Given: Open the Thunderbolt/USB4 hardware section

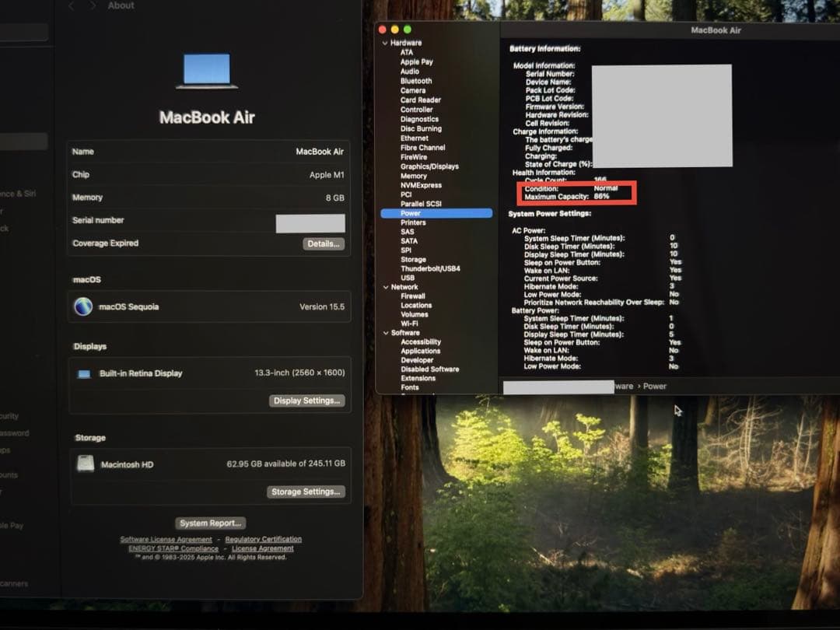Looking at the screenshot, I should pos(430,268).
